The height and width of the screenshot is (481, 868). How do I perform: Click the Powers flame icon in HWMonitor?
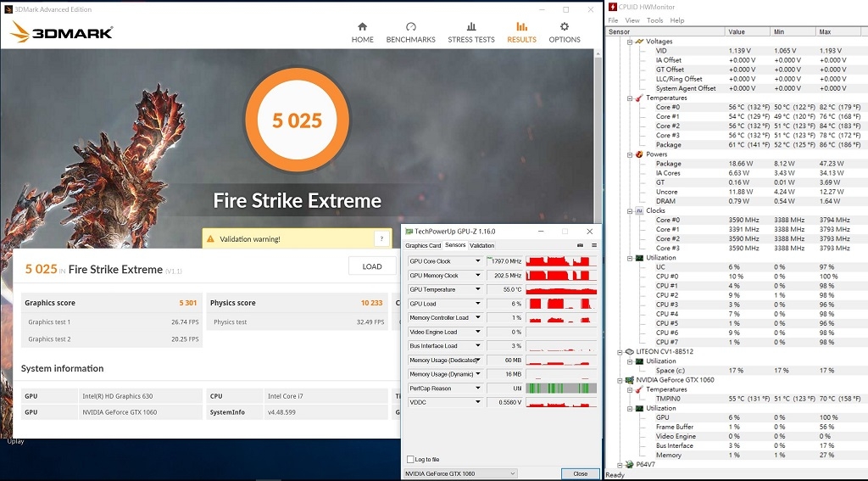pyautogui.click(x=639, y=154)
